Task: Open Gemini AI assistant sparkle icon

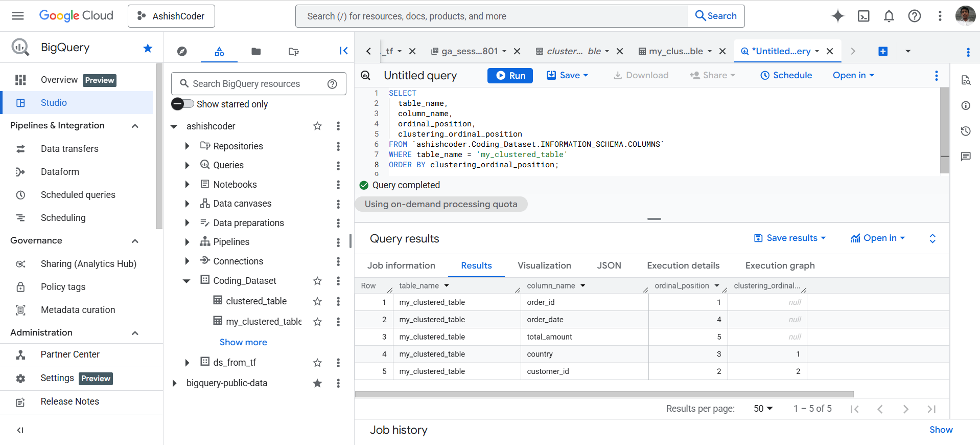Action: pos(837,16)
